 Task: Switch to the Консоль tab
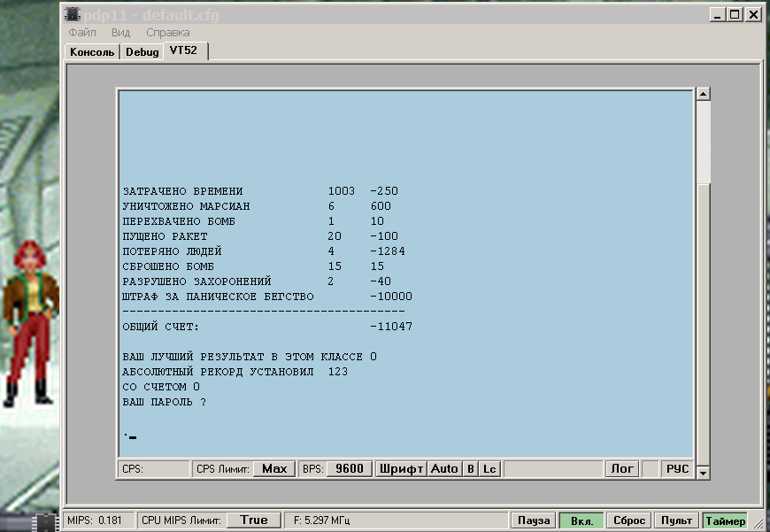pyautogui.click(x=92, y=52)
